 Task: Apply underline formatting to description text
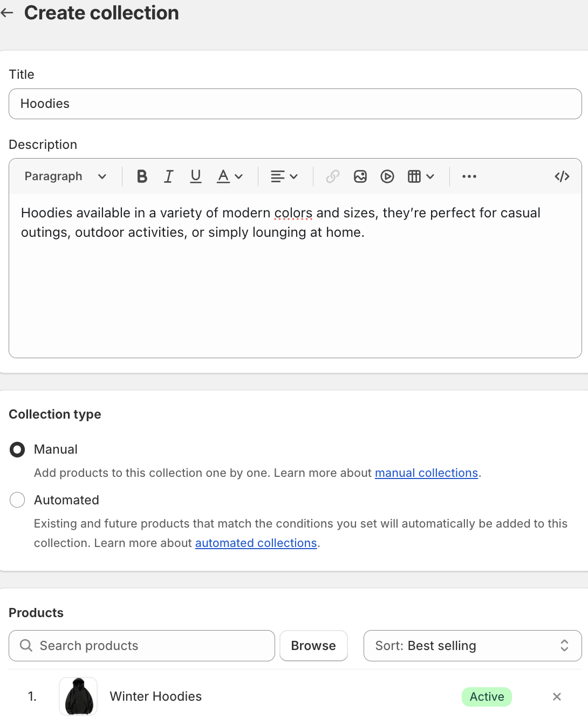196,176
